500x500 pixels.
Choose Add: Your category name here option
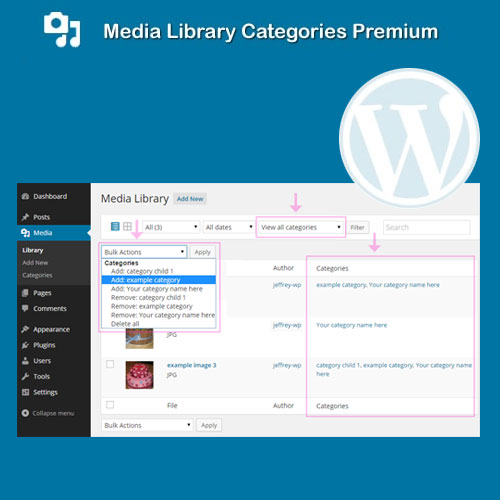[x=159, y=289]
